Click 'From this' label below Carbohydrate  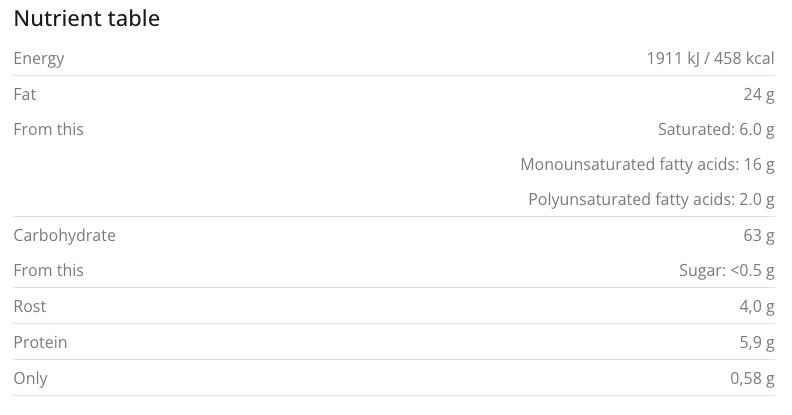click(x=48, y=271)
